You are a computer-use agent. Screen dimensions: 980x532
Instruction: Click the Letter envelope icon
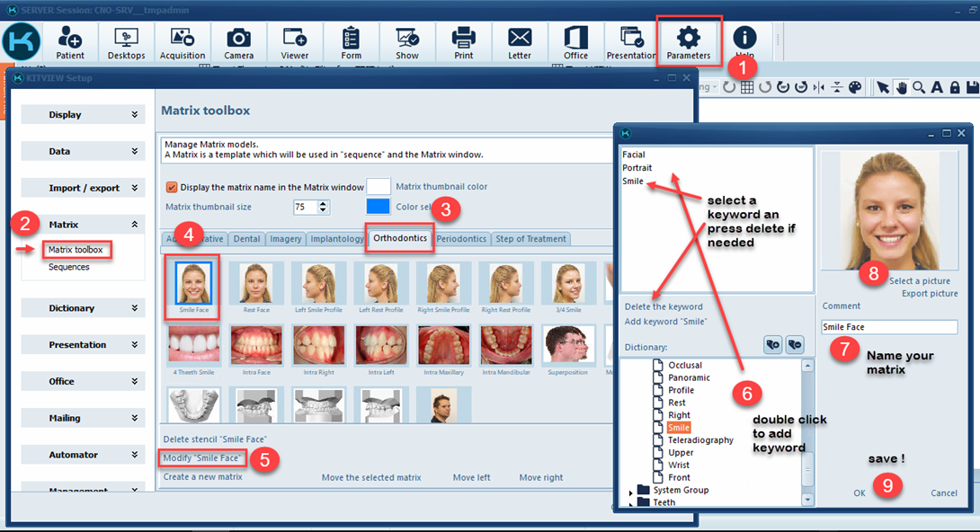pos(520,42)
